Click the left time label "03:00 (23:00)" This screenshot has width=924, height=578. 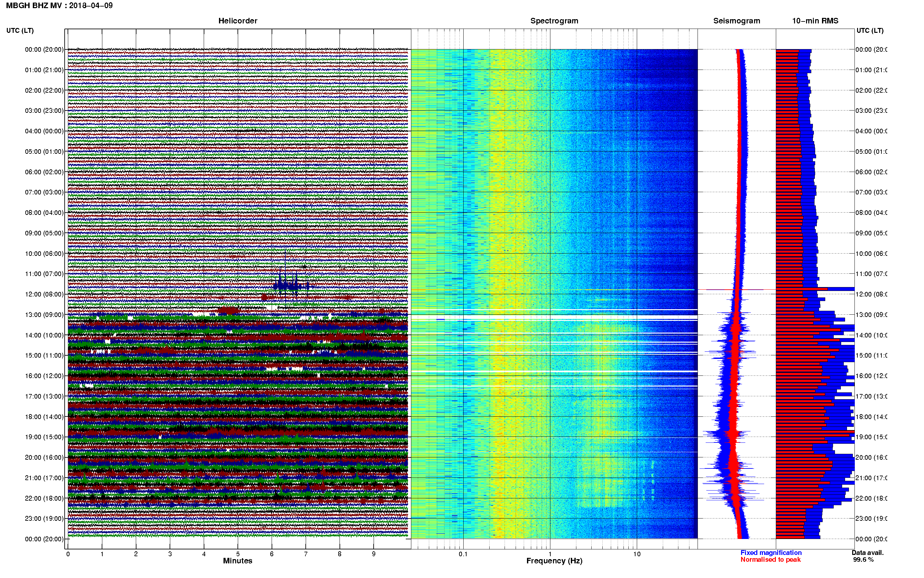click(44, 111)
